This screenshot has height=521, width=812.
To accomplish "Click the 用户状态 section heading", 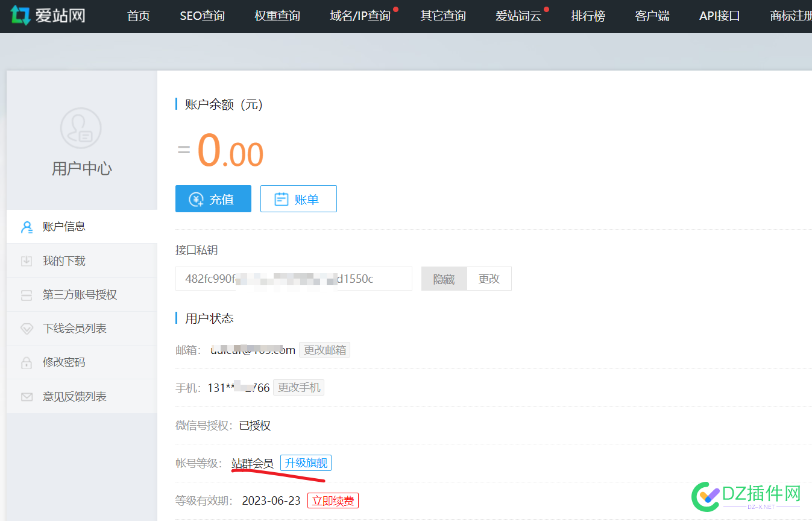I will pyautogui.click(x=209, y=318).
